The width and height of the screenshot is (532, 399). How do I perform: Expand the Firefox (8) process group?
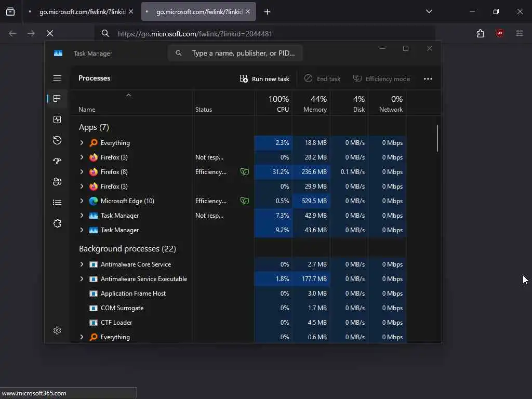[82, 171]
